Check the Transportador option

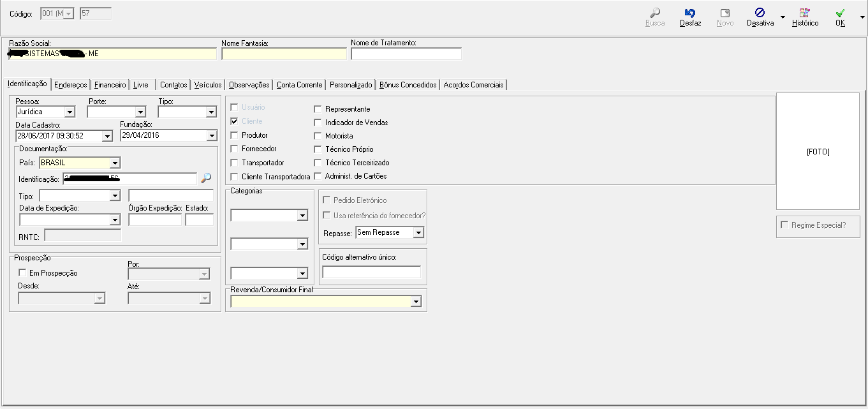(x=235, y=163)
